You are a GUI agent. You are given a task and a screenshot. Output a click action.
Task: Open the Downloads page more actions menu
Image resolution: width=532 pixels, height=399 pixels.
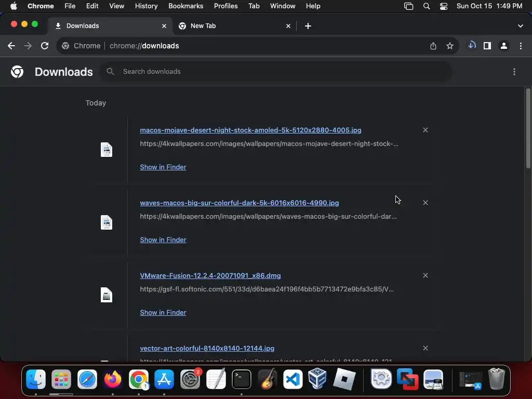point(514,72)
